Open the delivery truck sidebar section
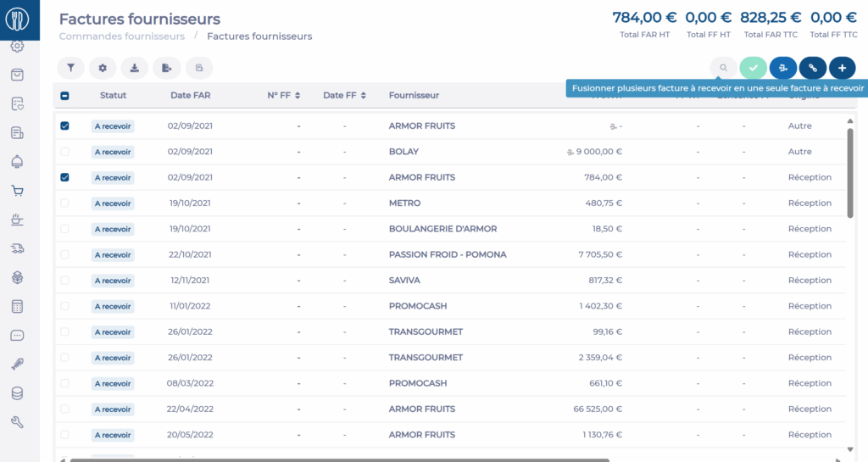The width and height of the screenshot is (868, 462). coord(17,248)
